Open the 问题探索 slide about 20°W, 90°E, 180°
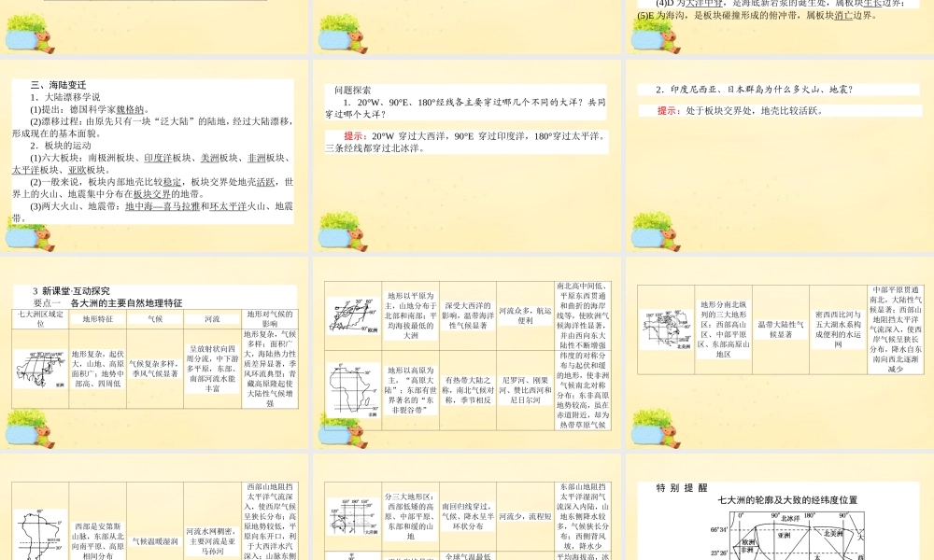The width and height of the screenshot is (934, 560). click(x=467, y=155)
